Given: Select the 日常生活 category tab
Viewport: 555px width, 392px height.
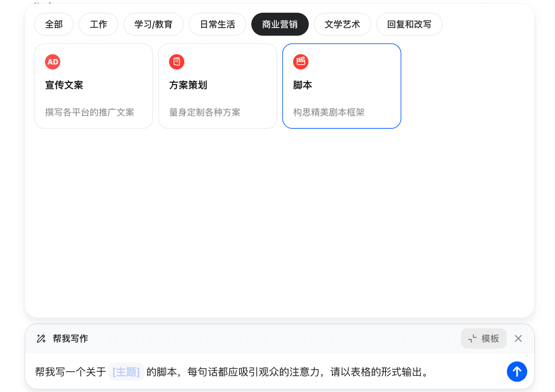Looking at the screenshot, I should coord(217,24).
